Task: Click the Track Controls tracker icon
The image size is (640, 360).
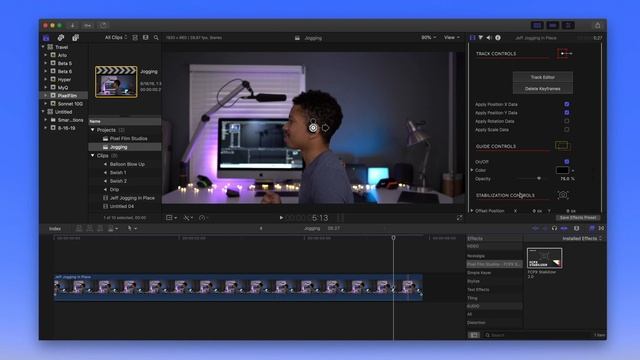Action: click(565, 53)
